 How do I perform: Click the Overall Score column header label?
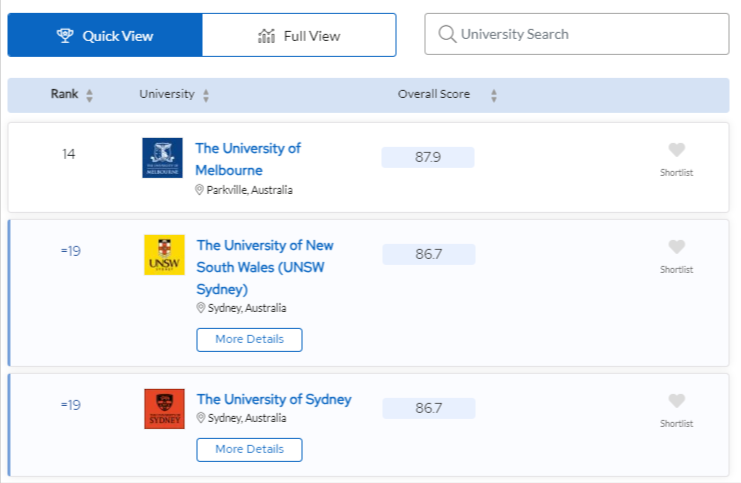tap(434, 94)
